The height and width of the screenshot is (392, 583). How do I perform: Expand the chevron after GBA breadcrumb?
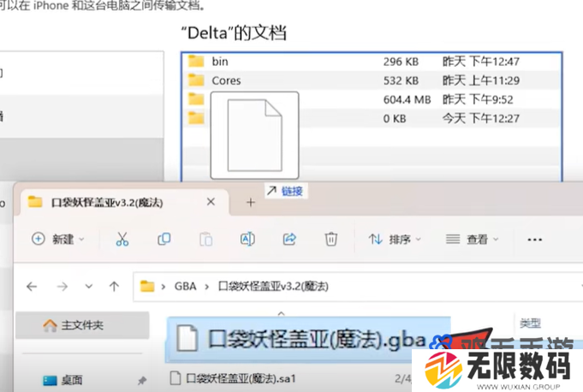207,287
